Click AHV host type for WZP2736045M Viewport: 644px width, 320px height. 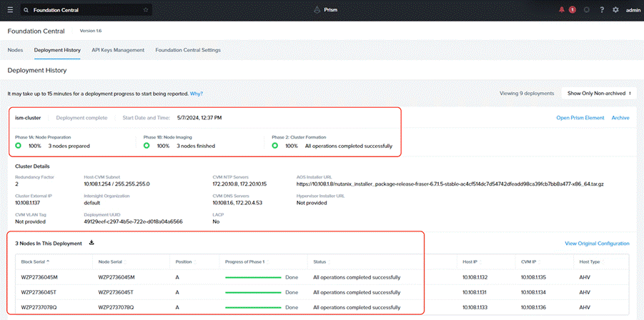(585, 277)
